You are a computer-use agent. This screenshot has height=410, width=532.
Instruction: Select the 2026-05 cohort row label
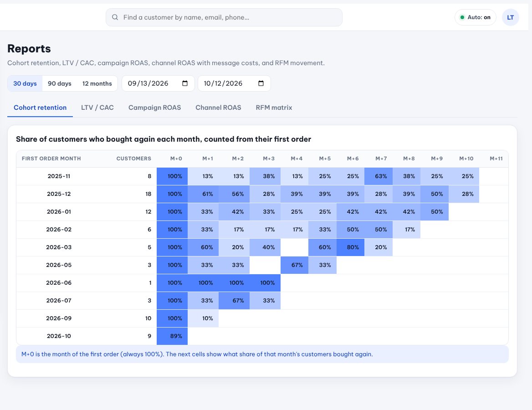coord(59,265)
